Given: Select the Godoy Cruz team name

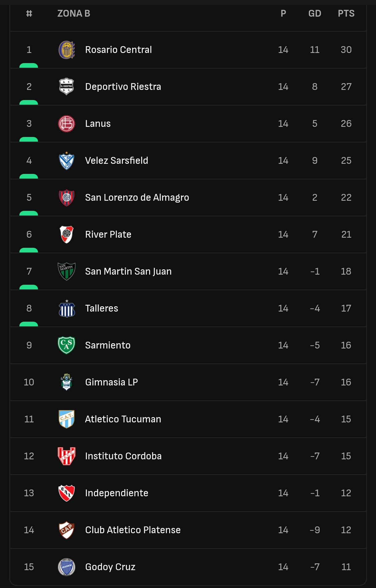Looking at the screenshot, I should (x=110, y=567).
